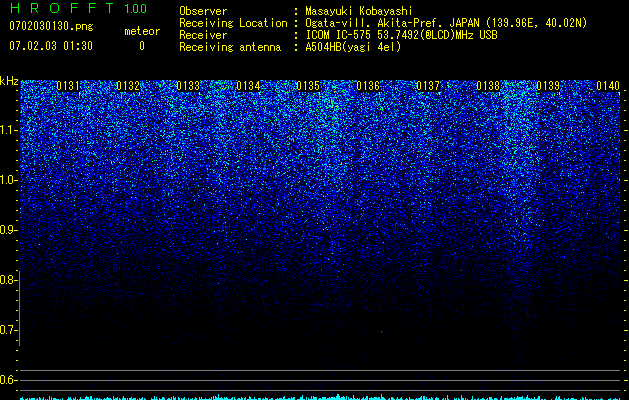The width and height of the screenshot is (629, 400).
Task: Click observer name Masayuki Kobayashi
Action: click(x=359, y=11)
